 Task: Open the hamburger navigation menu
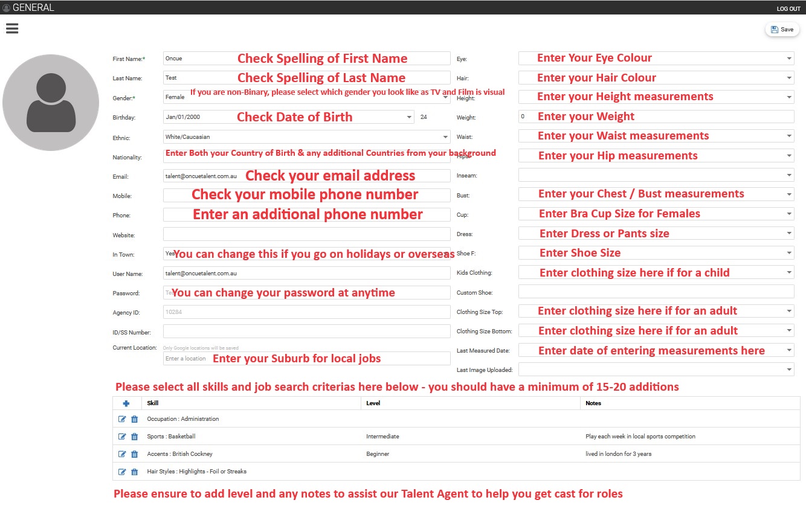point(12,28)
